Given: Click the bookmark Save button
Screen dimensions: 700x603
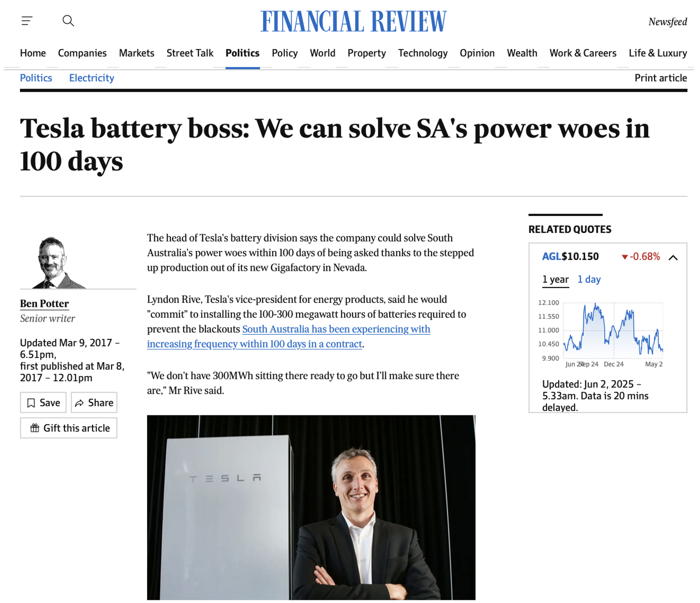Looking at the screenshot, I should 43,403.
